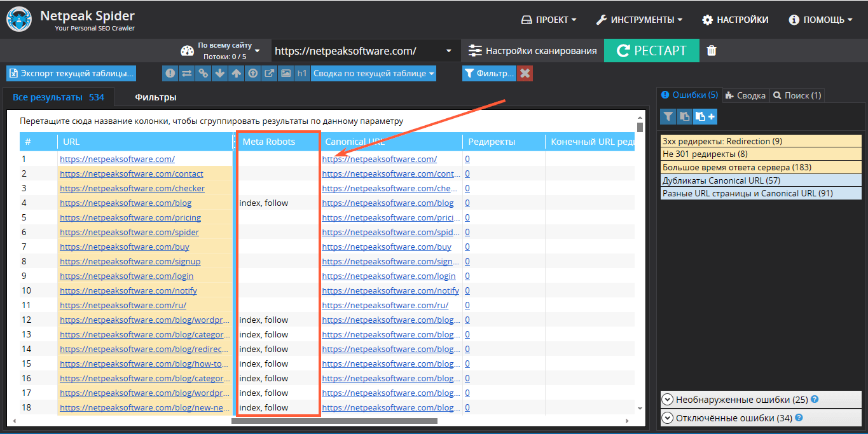
Task: Switch to the Фильтры tab
Action: (x=155, y=97)
